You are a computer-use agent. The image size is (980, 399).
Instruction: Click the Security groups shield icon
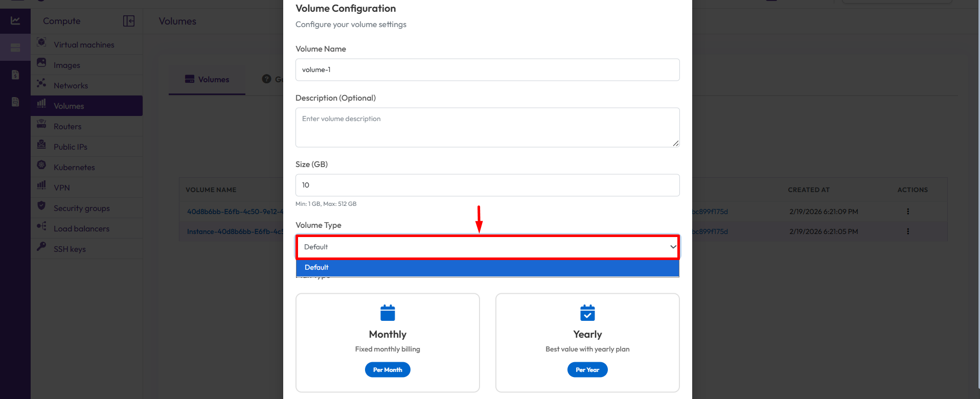coord(42,206)
